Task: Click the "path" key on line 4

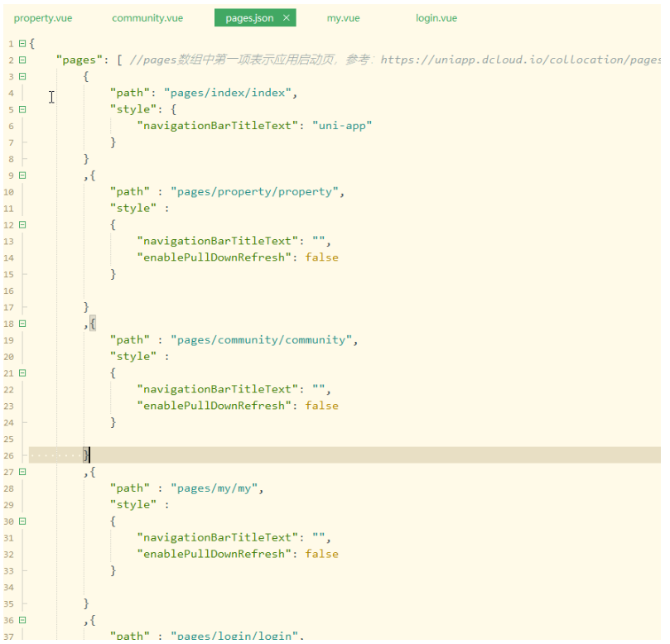Action: (130, 93)
